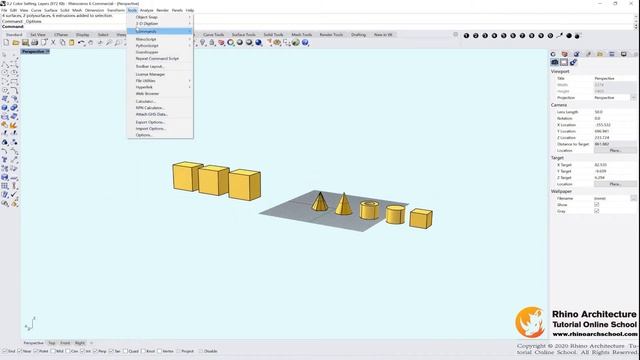Select the Text tool in sidebar
This screenshot has width=640, height=360.
(x=4, y=160)
